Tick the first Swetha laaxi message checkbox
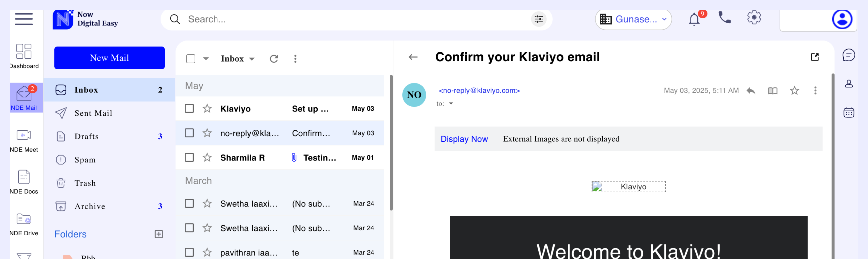Image resolution: width=868 pixels, height=259 pixels. 189,203
